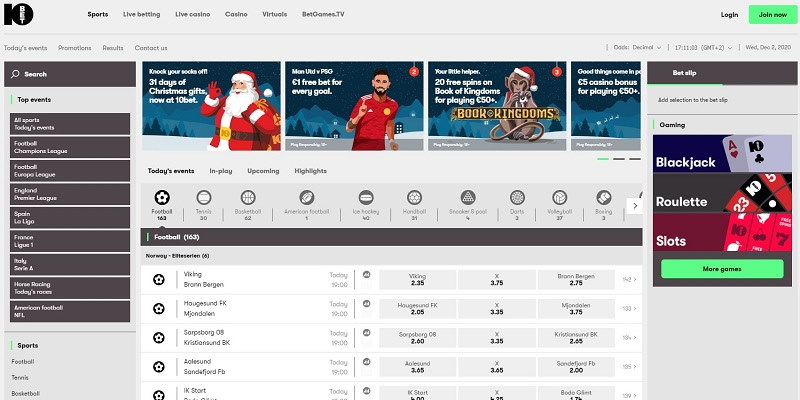Image resolution: width=800 pixels, height=400 pixels.
Task: Bet on draw X 3.75 Viking match
Action: pyautogui.click(x=496, y=280)
